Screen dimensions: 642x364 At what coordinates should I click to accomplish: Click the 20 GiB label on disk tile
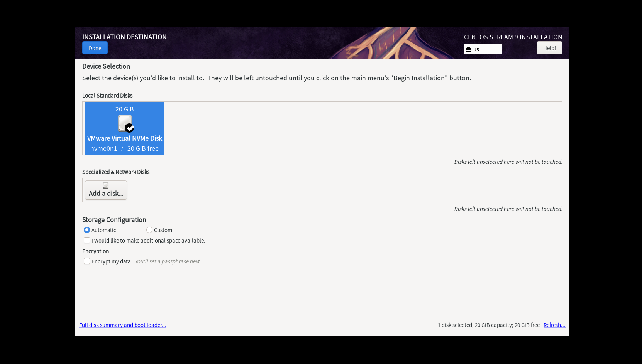pos(125,109)
